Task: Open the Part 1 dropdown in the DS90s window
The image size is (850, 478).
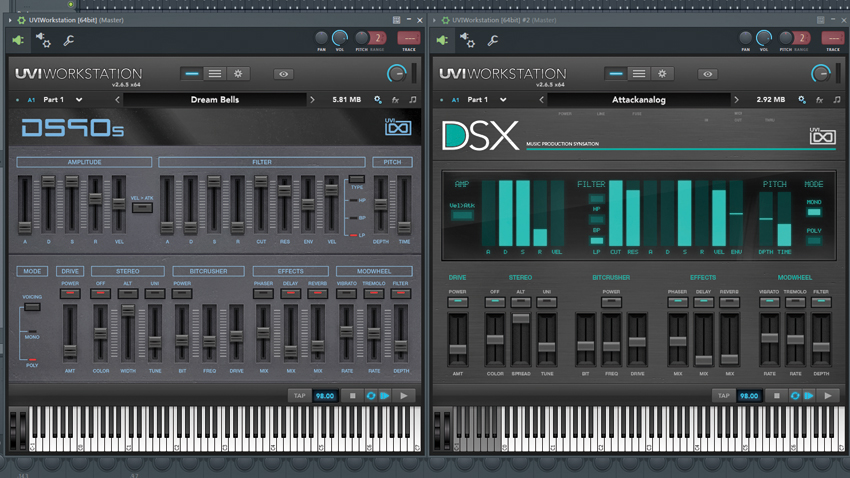Action: [x=79, y=100]
